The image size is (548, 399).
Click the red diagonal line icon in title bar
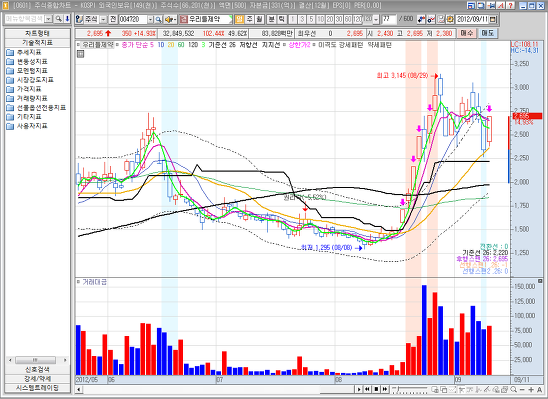click(501, 5)
